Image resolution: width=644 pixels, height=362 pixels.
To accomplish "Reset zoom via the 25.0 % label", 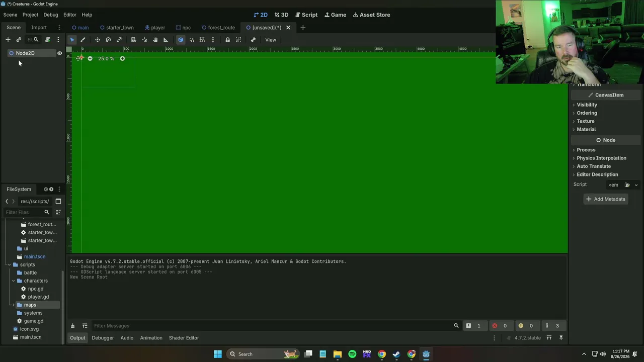I will tap(106, 59).
